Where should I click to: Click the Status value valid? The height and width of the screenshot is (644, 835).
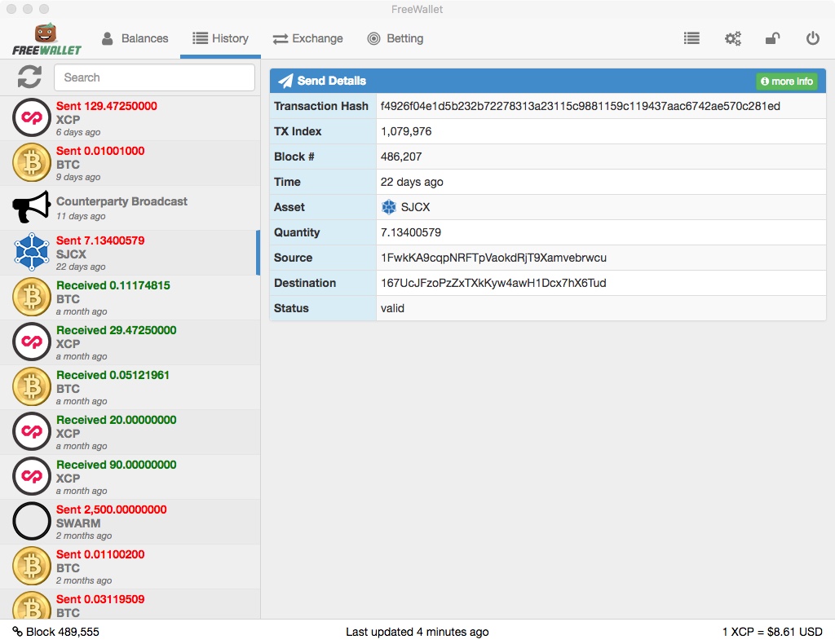point(392,308)
